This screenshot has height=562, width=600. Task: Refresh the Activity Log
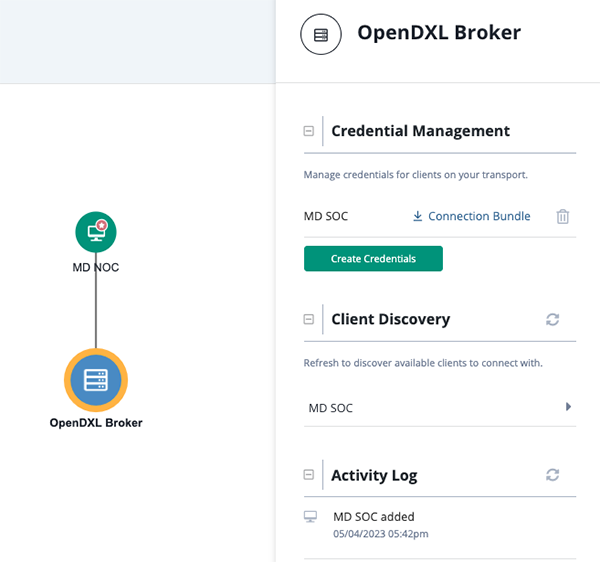(x=552, y=475)
